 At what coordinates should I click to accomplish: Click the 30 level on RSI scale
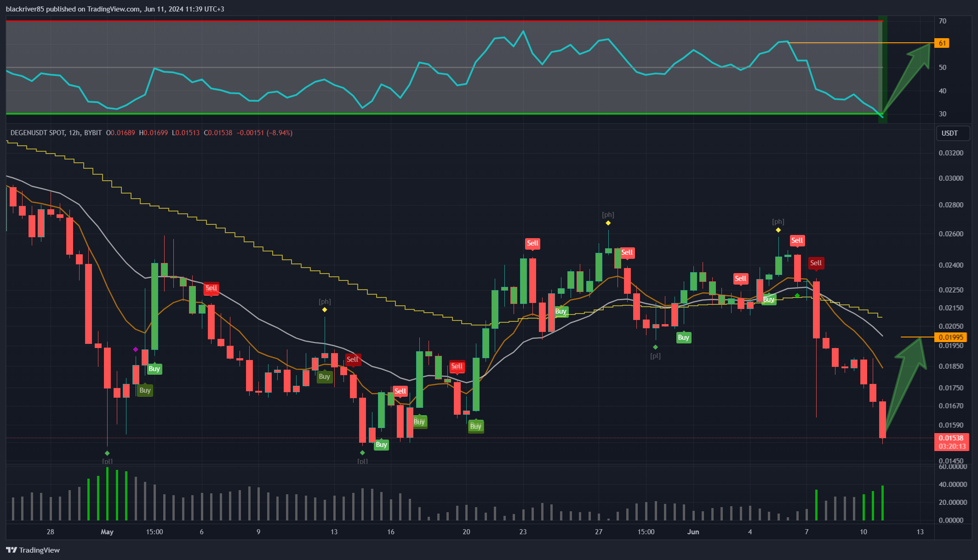coord(943,114)
